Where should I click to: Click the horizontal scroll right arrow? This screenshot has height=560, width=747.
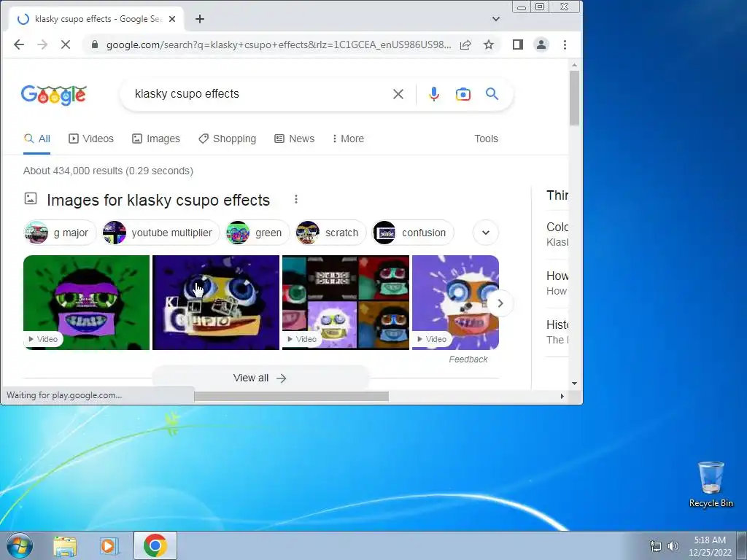tap(562, 396)
